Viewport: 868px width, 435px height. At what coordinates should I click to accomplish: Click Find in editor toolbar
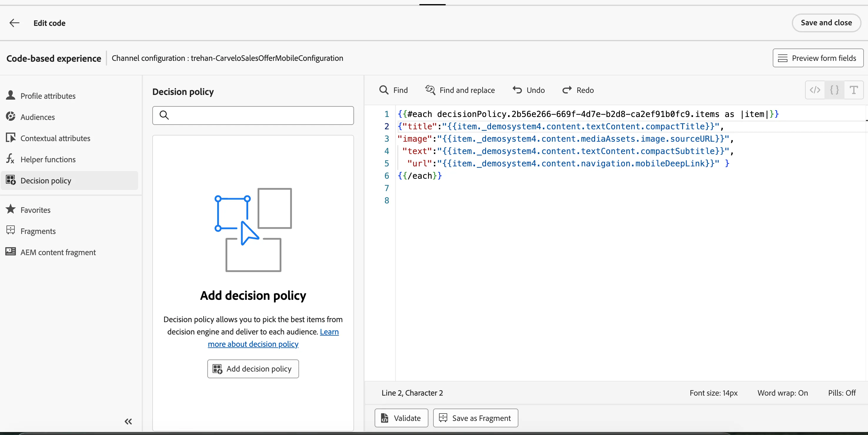393,90
